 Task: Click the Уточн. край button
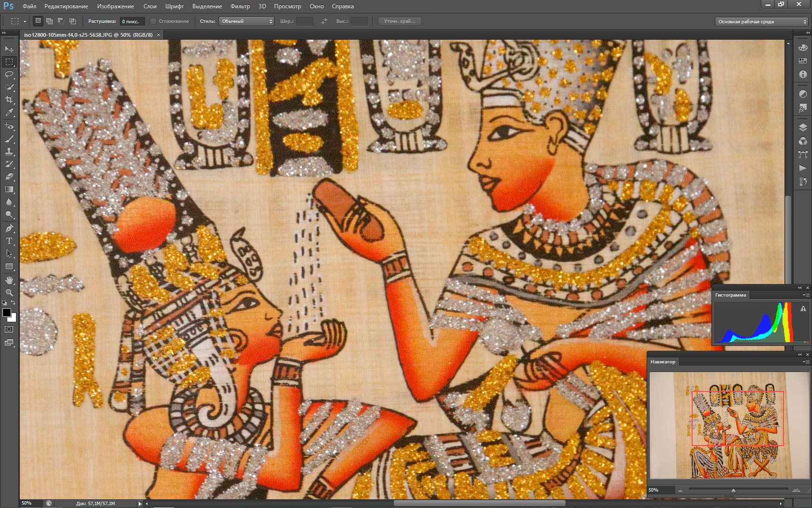point(400,21)
